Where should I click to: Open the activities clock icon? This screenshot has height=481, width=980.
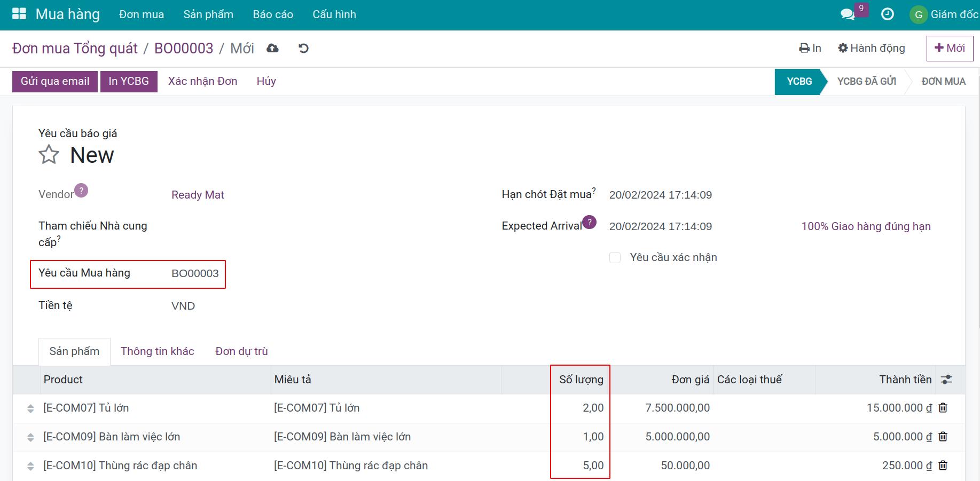click(887, 14)
